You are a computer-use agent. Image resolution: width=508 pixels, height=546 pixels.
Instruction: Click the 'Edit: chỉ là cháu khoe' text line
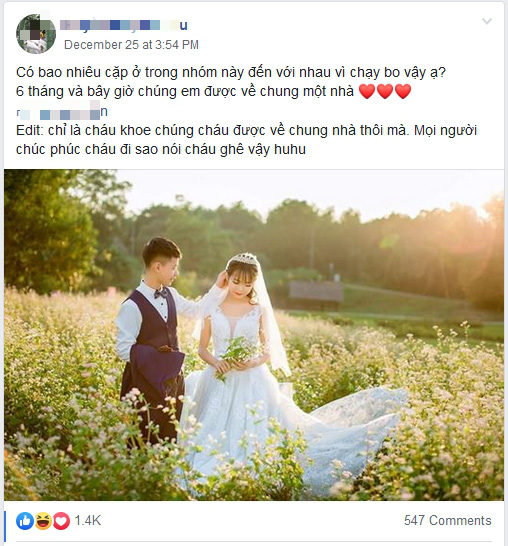click(246, 131)
